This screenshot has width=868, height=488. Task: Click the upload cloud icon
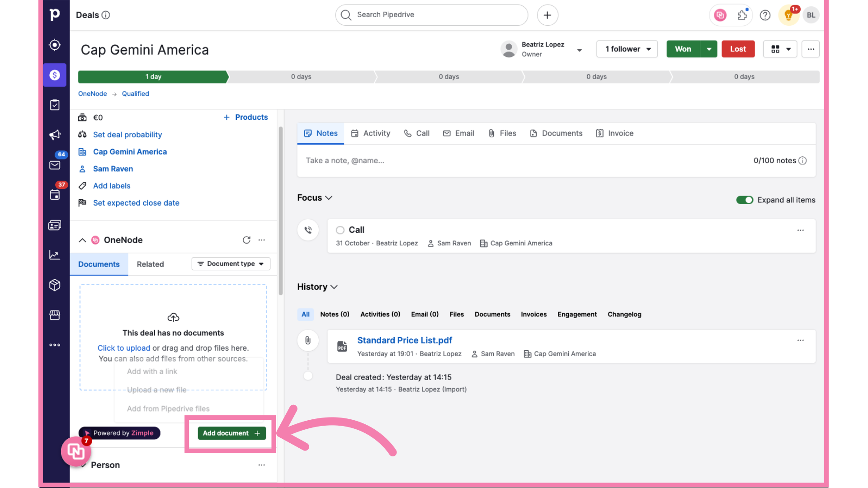point(173,317)
